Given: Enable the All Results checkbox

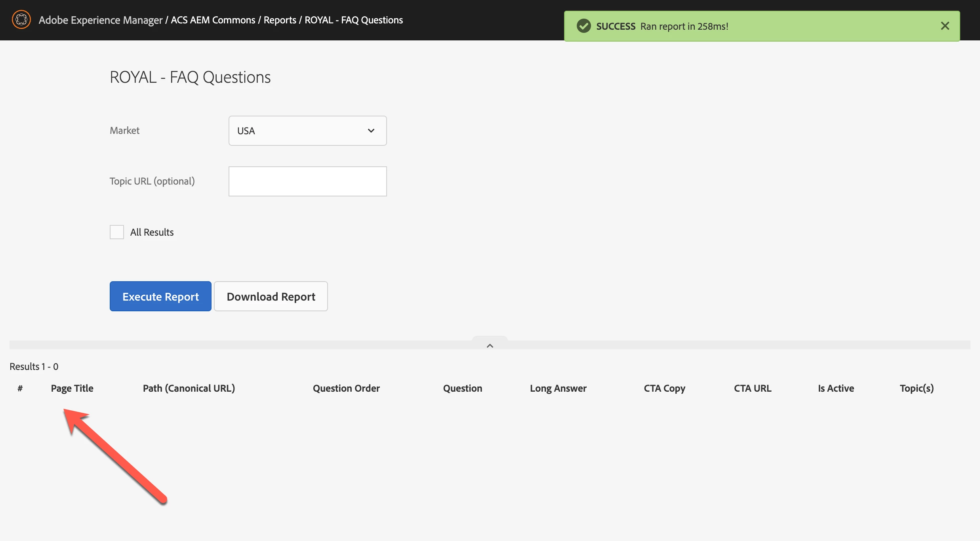Looking at the screenshot, I should point(117,232).
